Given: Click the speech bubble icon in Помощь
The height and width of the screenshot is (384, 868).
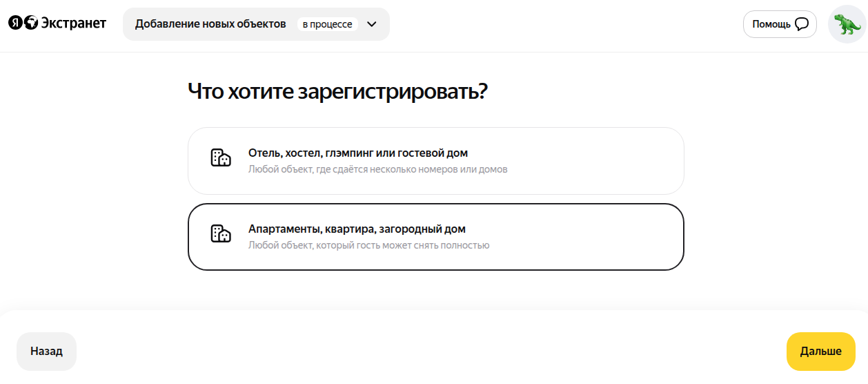Looking at the screenshot, I should tap(801, 24).
